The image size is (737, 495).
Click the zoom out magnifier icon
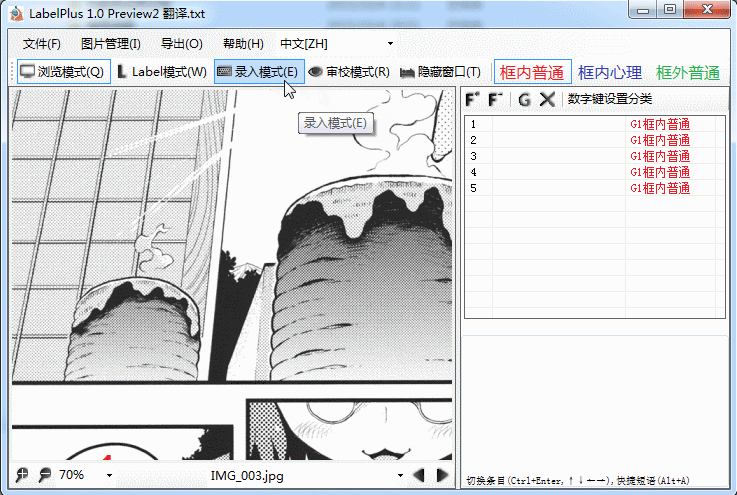44,474
